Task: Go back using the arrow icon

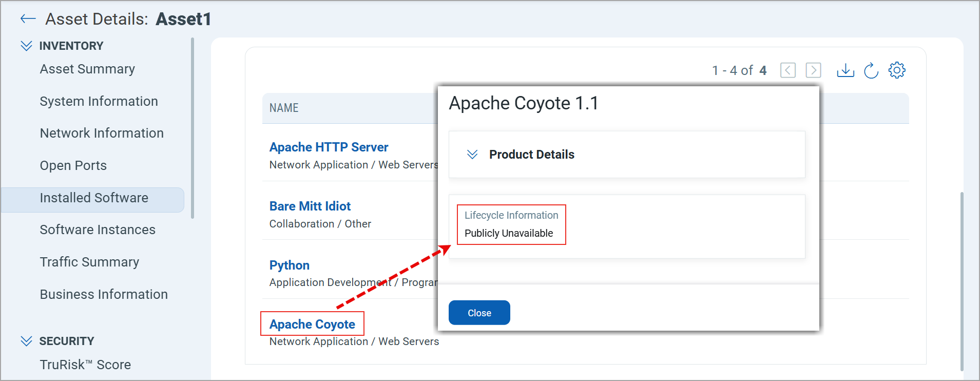Action: tap(28, 19)
